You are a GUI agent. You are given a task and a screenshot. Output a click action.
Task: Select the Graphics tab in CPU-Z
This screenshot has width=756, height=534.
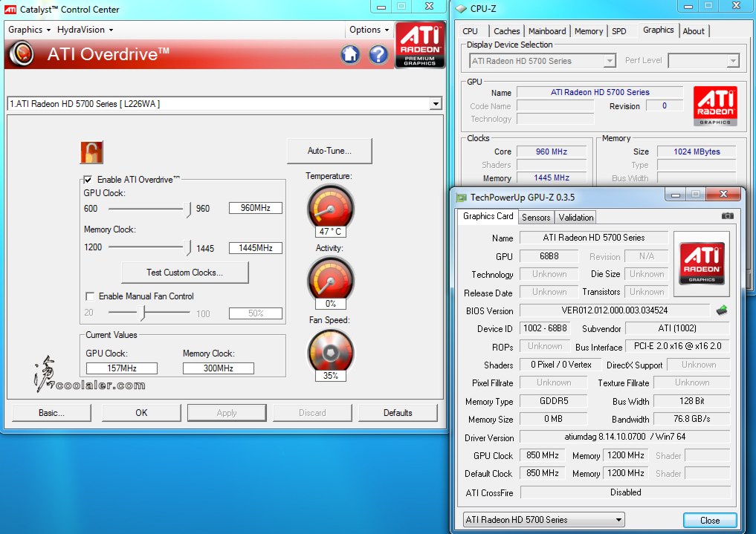point(658,30)
